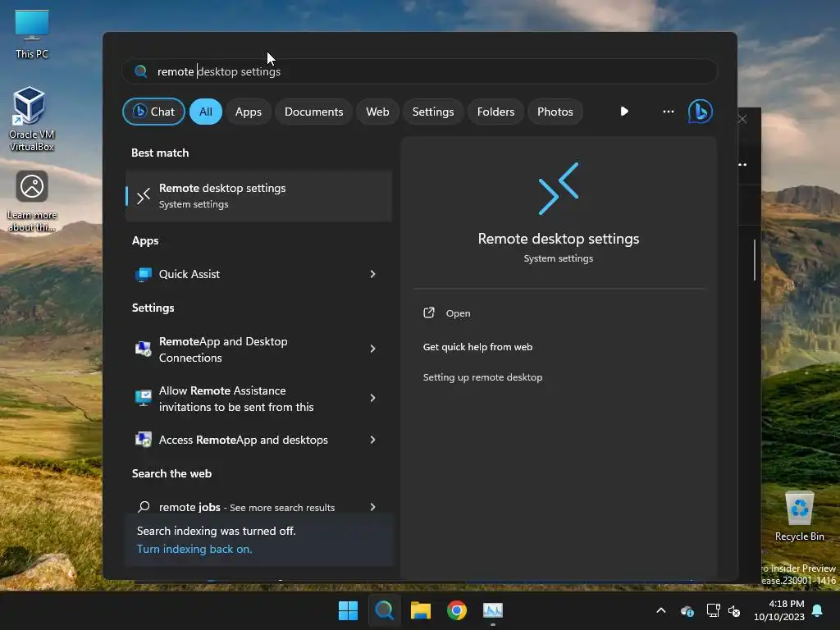Image resolution: width=840 pixels, height=630 pixels.
Task: Switch to the Settings filter tab
Action: tap(433, 112)
